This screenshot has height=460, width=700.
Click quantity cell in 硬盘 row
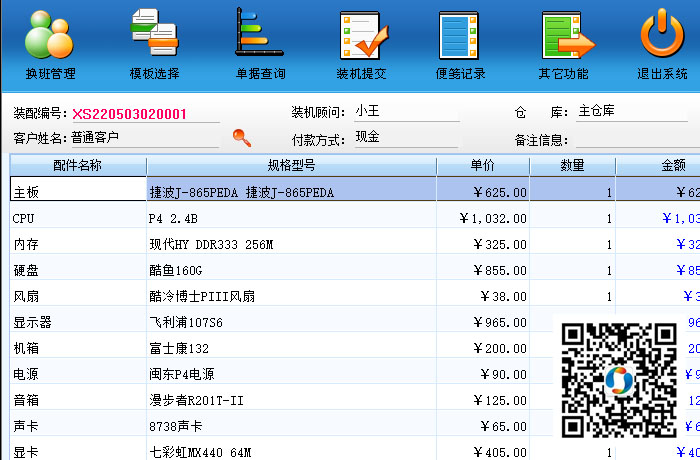(572, 267)
